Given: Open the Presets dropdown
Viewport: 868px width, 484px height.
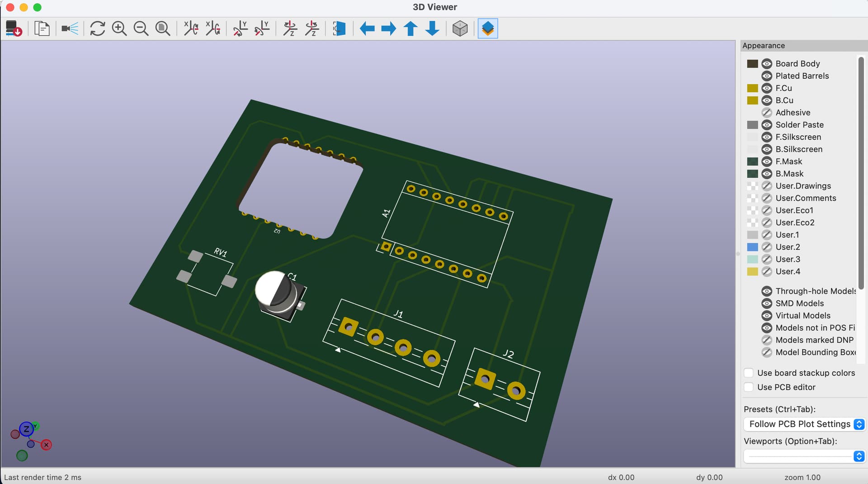Looking at the screenshot, I should pos(804,424).
